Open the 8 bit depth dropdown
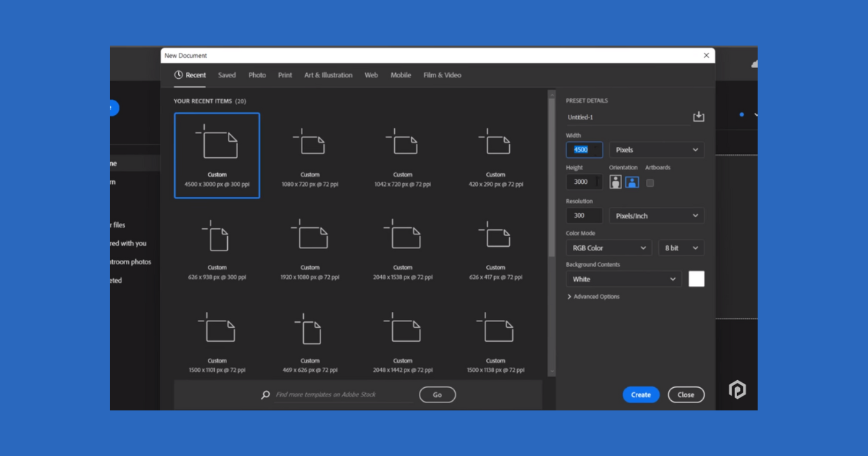Viewport: 868px width, 456px height. coord(681,248)
